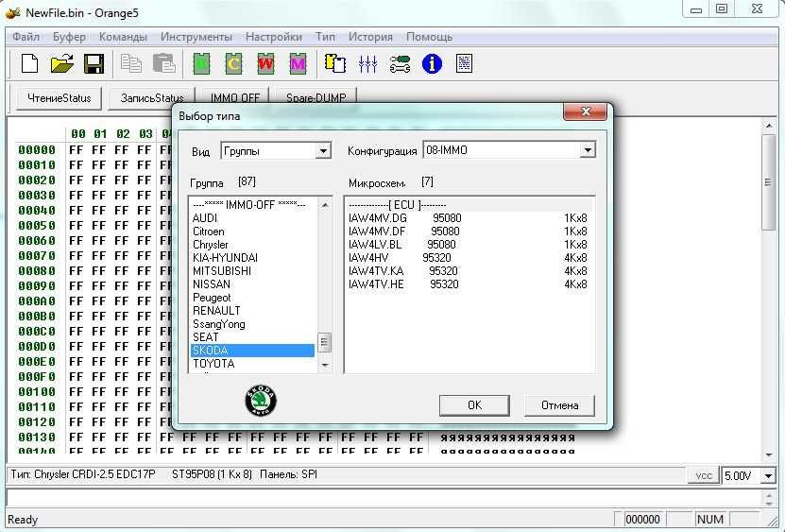Select IAW4LV.BL 95080 chip entry
Viewport: 785px width, 532px height.
click(469, 245)
